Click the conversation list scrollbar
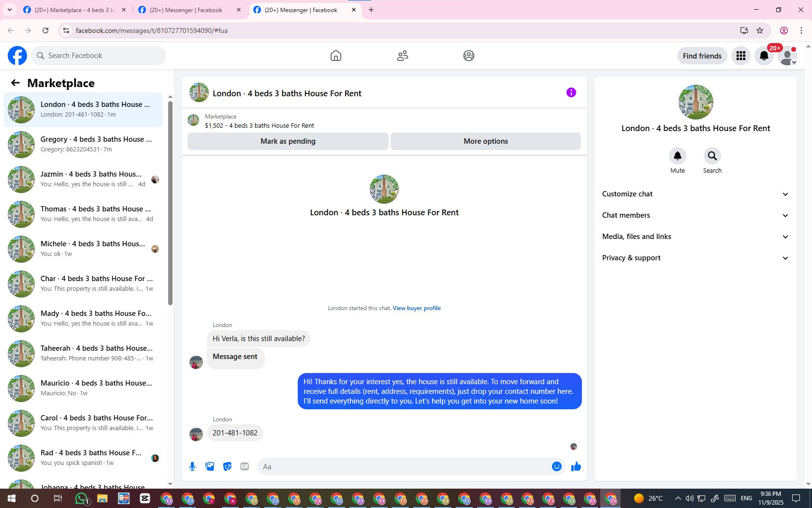 click(x=170, y=203)
